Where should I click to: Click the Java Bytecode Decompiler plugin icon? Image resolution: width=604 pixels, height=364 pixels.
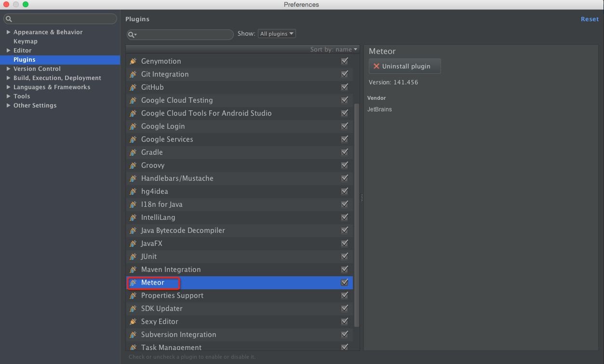tap(133, 230)
